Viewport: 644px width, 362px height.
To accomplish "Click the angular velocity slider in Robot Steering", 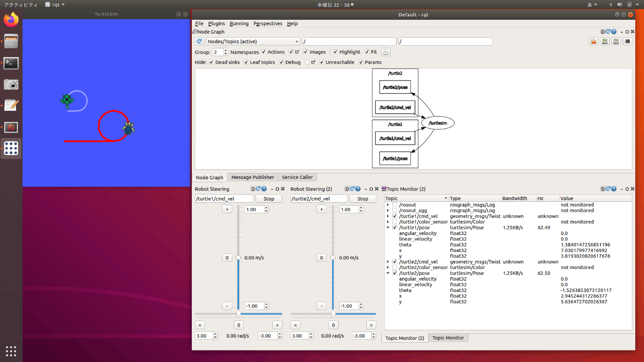I will pyautogui.click(x=238, y=314).
